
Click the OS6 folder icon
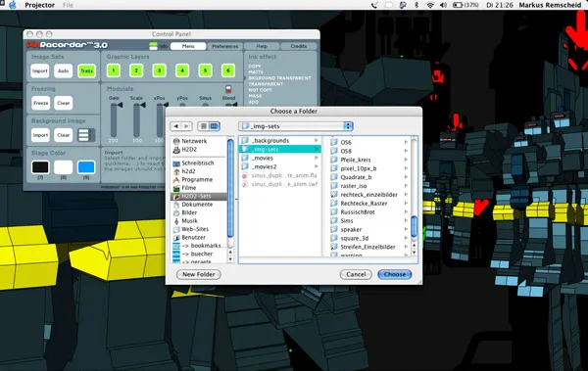point(334,142)
